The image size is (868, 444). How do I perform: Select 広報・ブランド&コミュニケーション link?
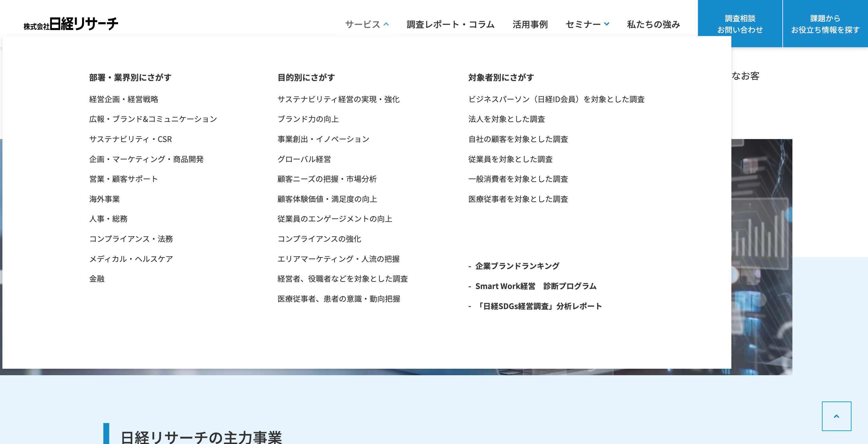click(153, 119)
